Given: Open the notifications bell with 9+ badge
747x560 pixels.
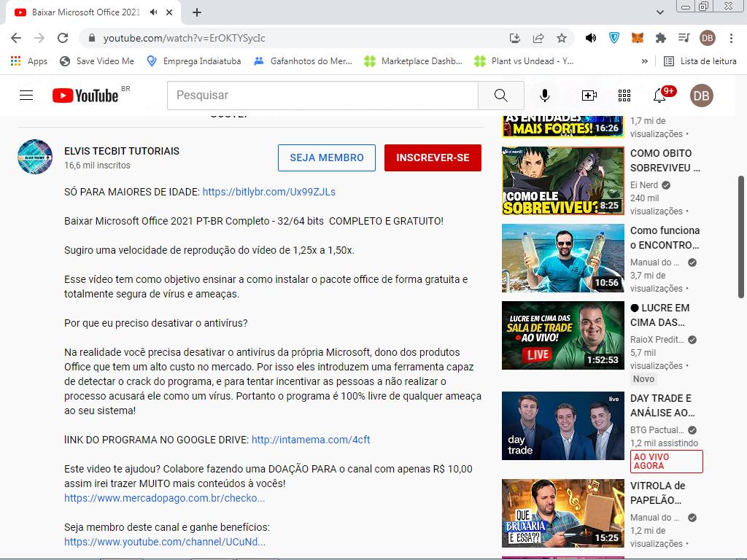Looking at the screenshot, I should click(660, 96).
